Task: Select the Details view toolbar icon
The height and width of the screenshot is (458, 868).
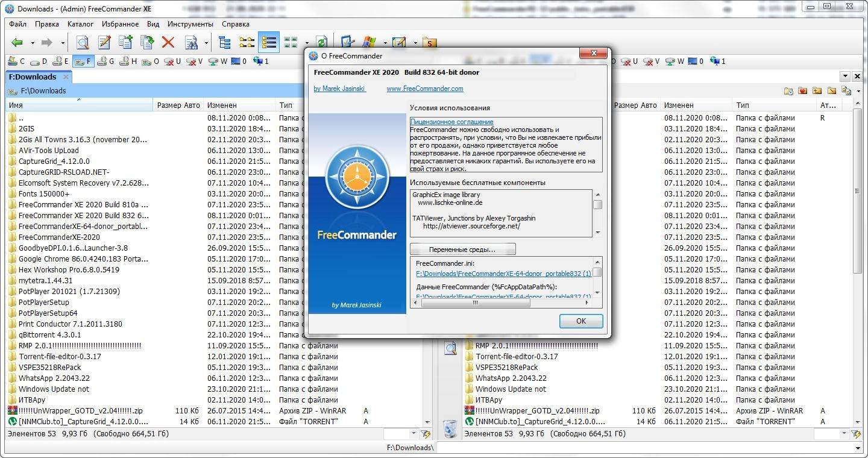Action: point(269,43)
